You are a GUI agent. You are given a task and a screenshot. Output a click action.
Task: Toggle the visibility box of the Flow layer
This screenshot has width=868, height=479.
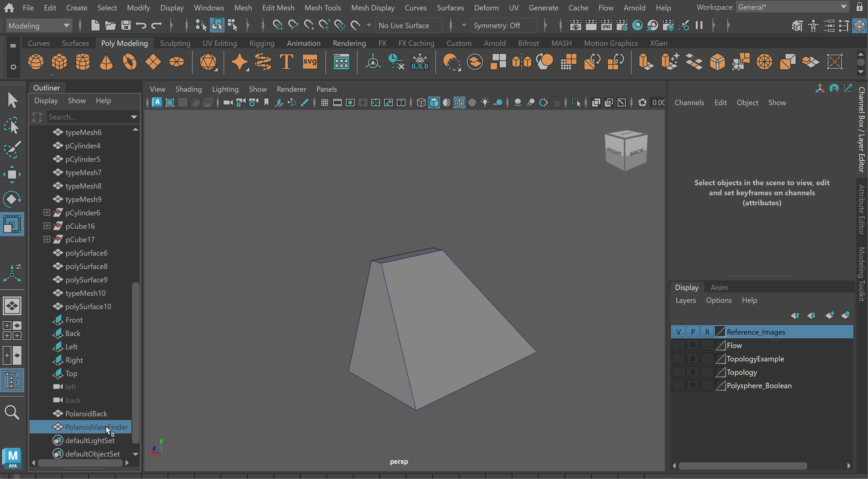coord(678,345)
